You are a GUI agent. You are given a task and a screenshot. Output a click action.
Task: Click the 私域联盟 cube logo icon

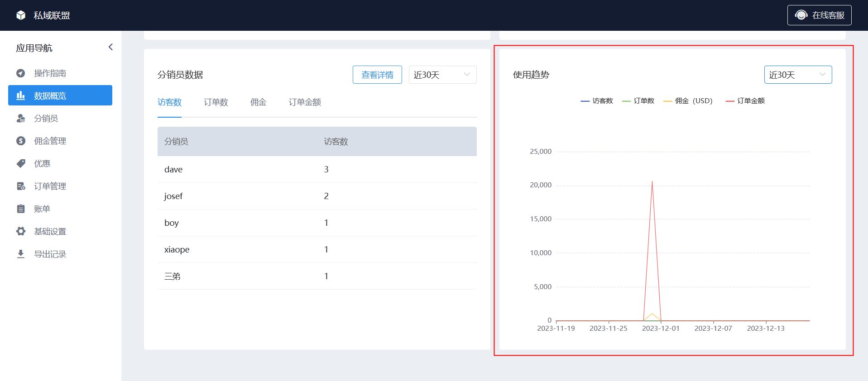pos(21,15)
